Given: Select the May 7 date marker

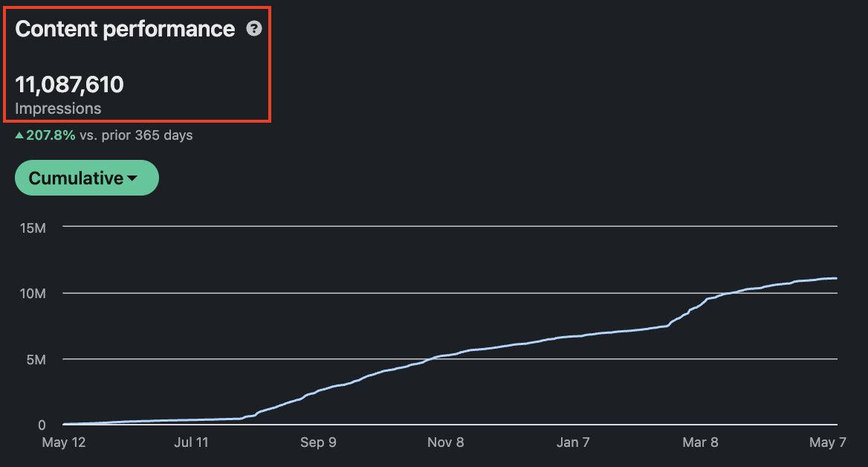Looking at the screenshot, I should [828, 442].
